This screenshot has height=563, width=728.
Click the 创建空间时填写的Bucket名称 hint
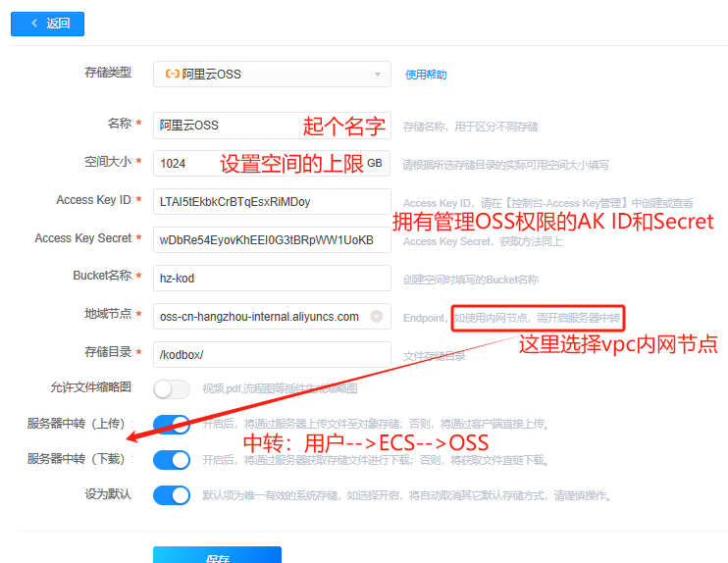pos(470,280)
